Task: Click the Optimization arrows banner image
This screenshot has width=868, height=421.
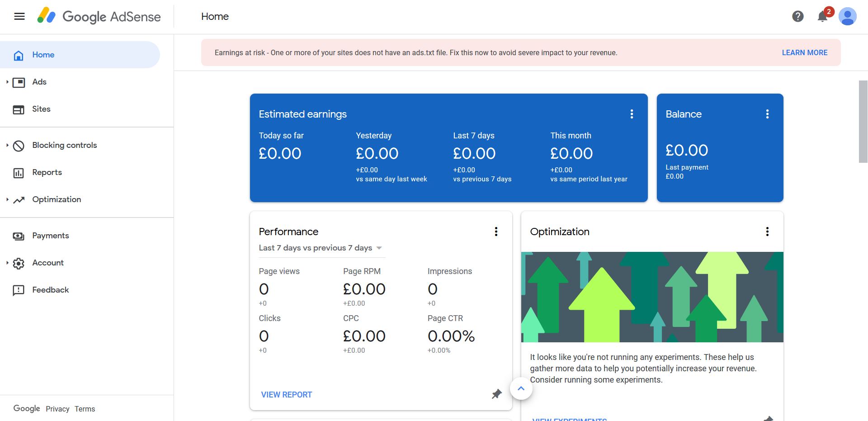Action: pyautogui.click(x=652, y=297)
